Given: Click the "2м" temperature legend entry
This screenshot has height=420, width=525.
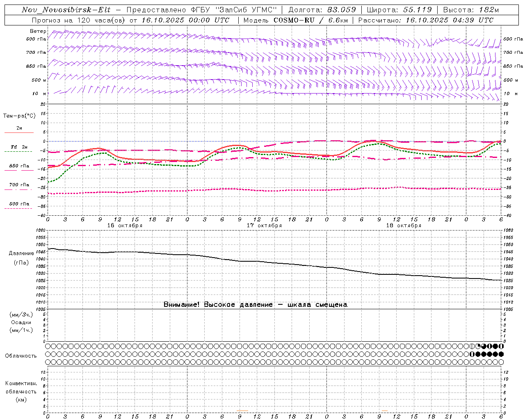Looking at the screenshot, I should [x=19, y=128].
